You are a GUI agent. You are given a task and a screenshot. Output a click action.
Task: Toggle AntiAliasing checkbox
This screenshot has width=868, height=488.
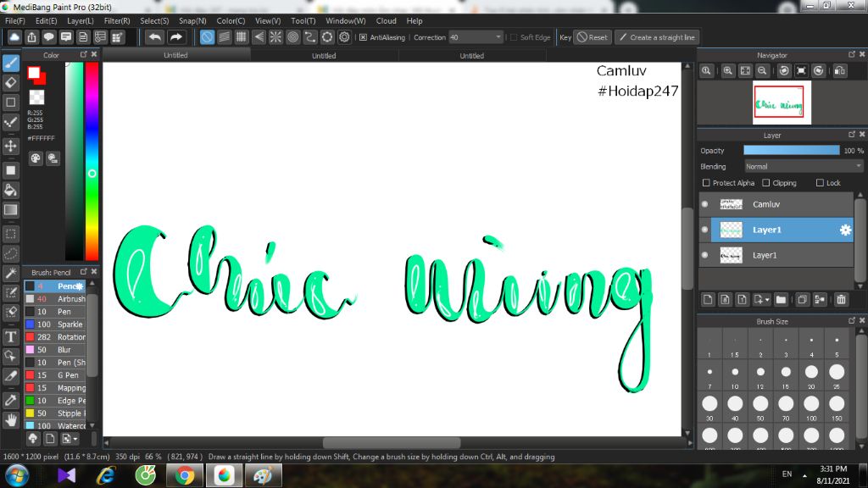click(363, 37)
